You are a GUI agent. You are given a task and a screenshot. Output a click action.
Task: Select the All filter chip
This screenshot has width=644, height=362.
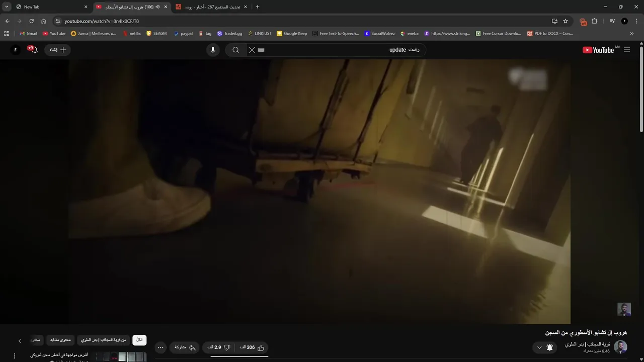pos(139,340)
